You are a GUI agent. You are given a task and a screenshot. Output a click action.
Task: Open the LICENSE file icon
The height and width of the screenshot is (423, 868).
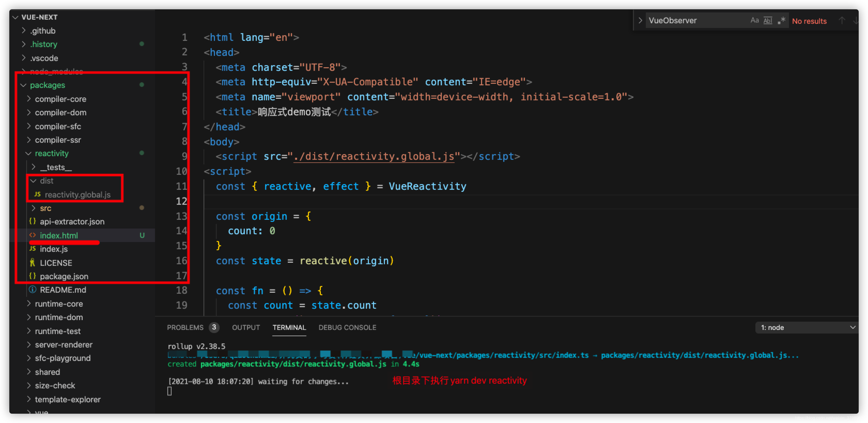32,262
